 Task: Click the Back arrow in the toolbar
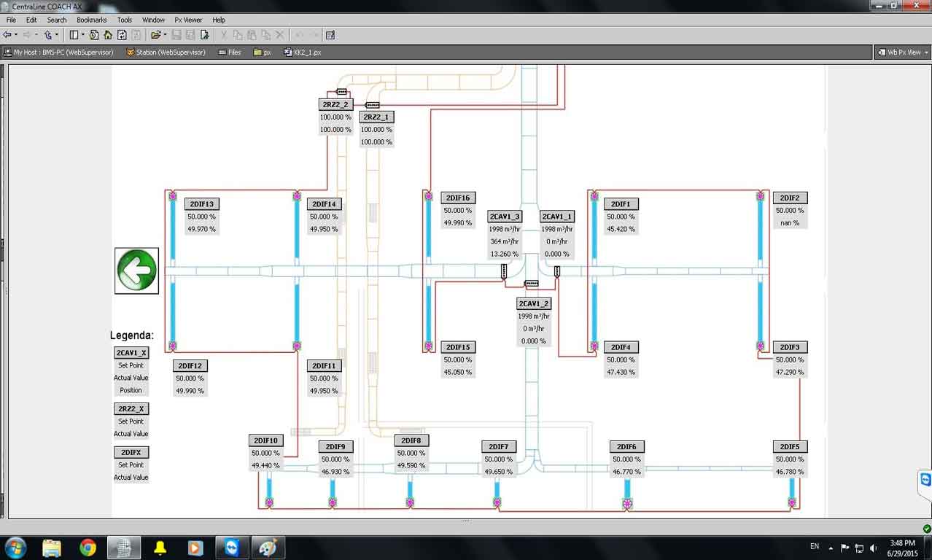click(x=7, y=34)
